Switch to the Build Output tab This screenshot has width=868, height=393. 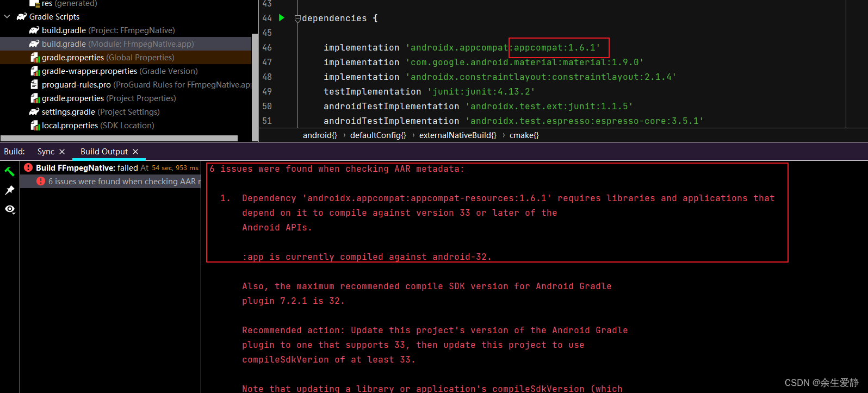click(x=104, y=152)
